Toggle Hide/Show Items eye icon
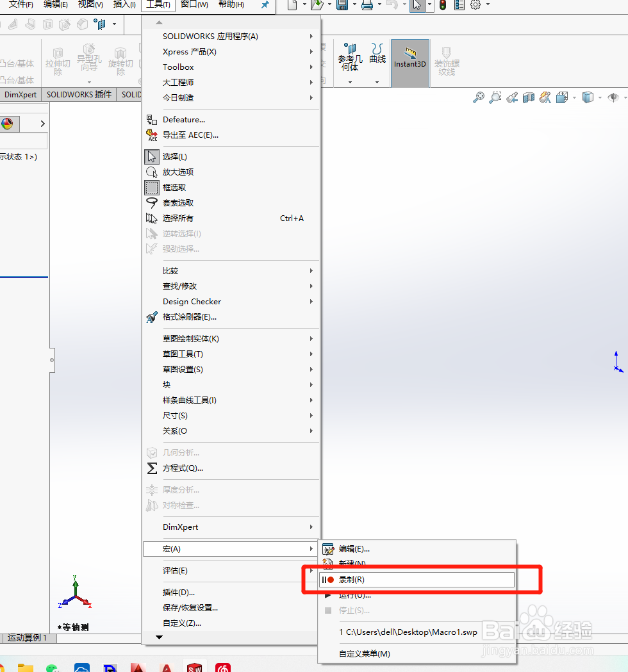The width and height of the screenshot is (628, 672). [613, 98]
